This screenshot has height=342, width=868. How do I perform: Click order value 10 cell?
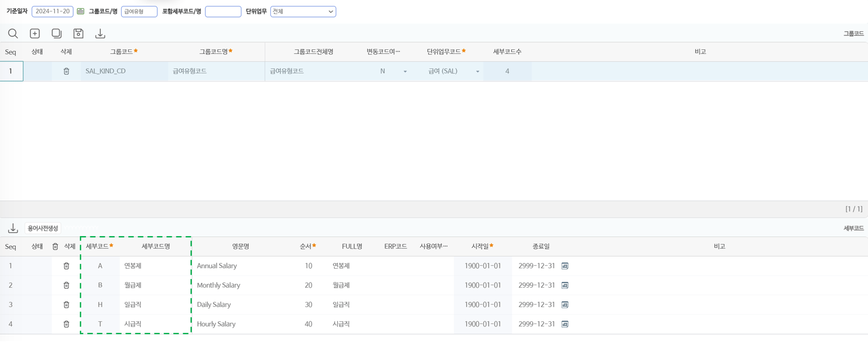308,266
